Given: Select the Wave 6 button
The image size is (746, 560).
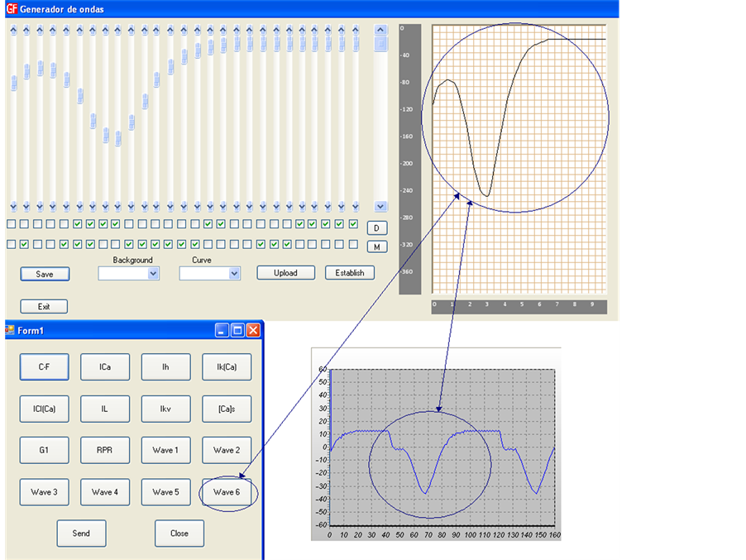Looking at the screenshot, I should pos(227,492).
